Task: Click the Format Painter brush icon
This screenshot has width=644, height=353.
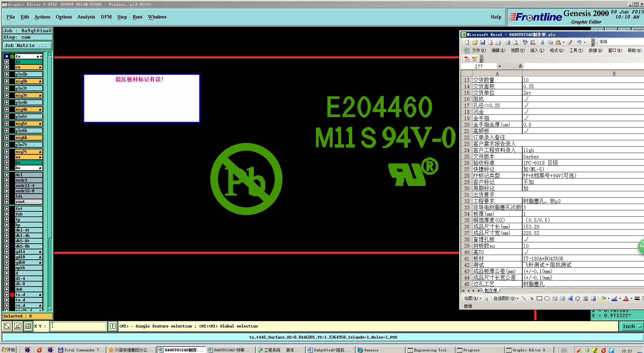Action: [570, 42]
